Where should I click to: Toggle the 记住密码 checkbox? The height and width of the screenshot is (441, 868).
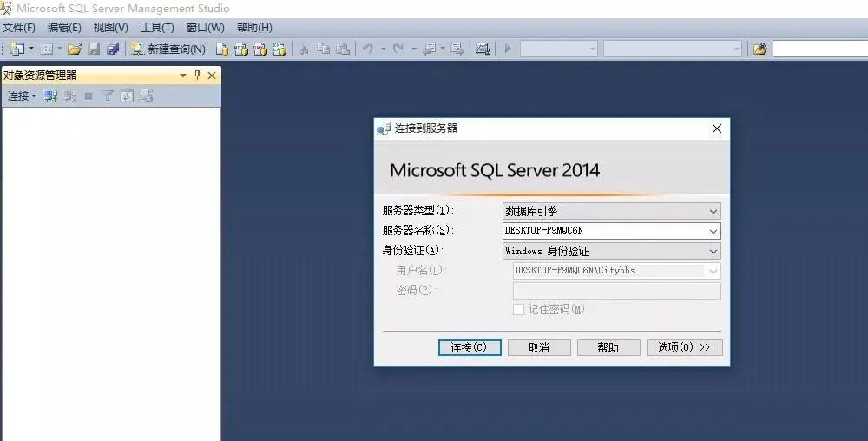point(519,309)
